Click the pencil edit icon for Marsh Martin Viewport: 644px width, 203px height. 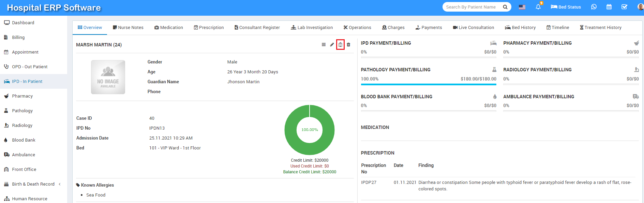[332, 45]
